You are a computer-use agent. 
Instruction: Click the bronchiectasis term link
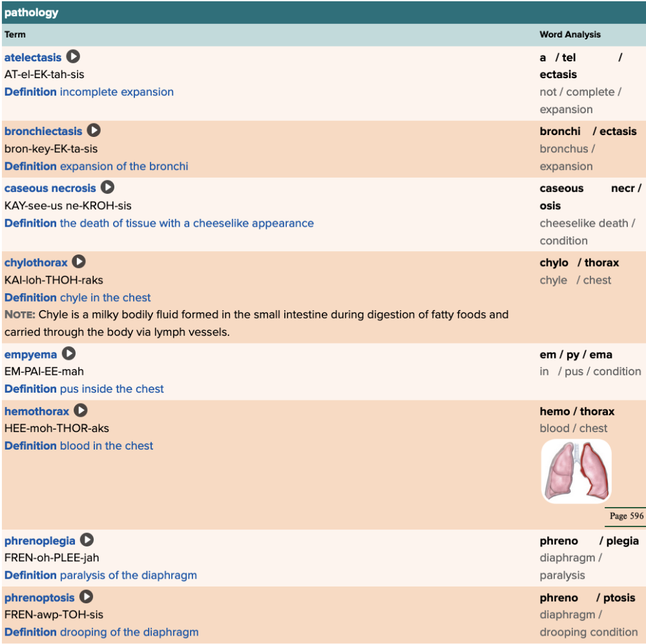43,131
